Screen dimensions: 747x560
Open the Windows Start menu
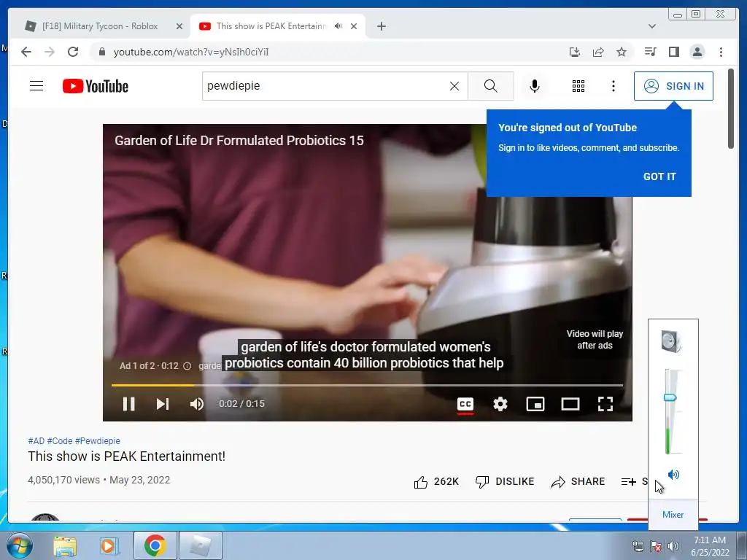[x=20, y=545]
